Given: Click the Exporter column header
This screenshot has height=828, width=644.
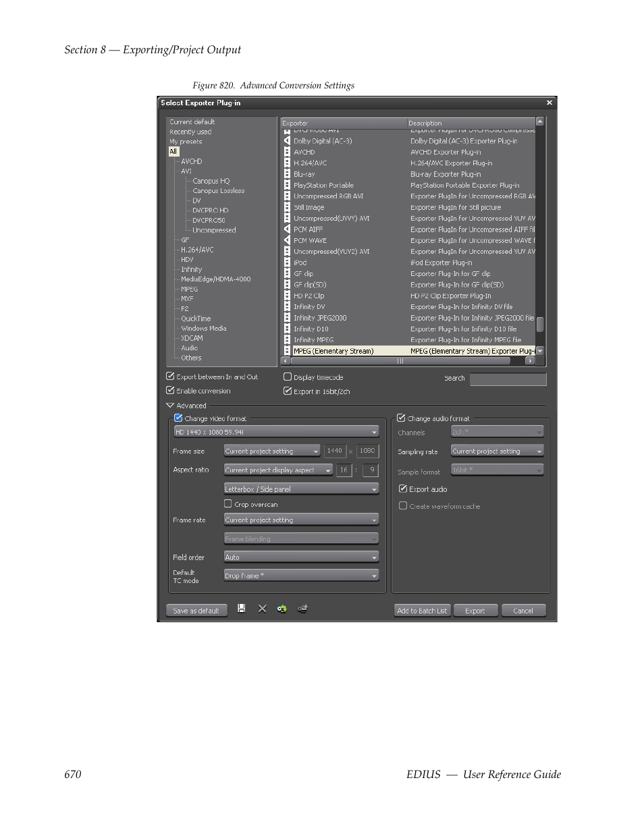Looking at the screenshot, I should click(343, 123).
